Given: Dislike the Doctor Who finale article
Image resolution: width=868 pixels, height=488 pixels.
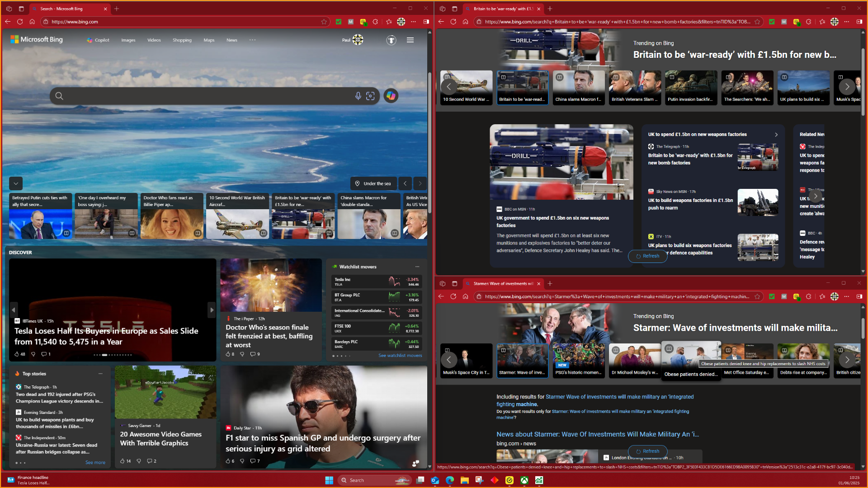Looking at the screenshot, I should 242,354.
